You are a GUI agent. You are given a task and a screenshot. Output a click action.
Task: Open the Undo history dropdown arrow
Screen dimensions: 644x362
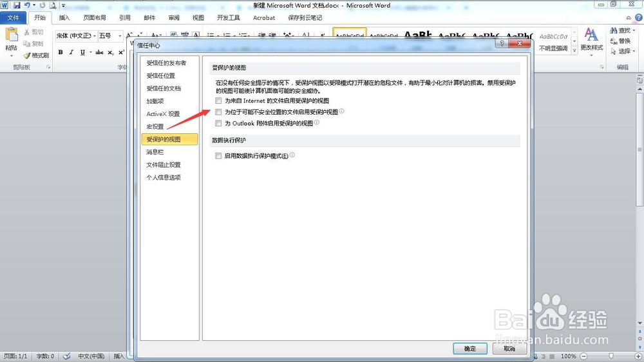pyautogui.click(x=34, y=6)
